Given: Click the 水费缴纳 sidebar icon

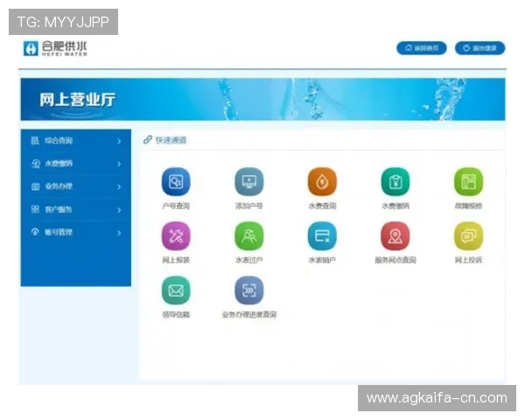Looking at the screenshot, I should pos(36,164).
